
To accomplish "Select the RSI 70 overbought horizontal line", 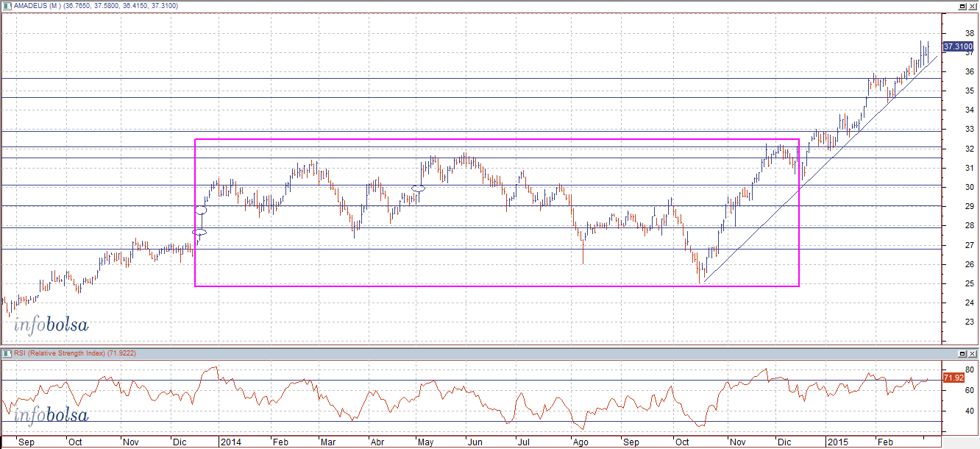I will point(471,380).
